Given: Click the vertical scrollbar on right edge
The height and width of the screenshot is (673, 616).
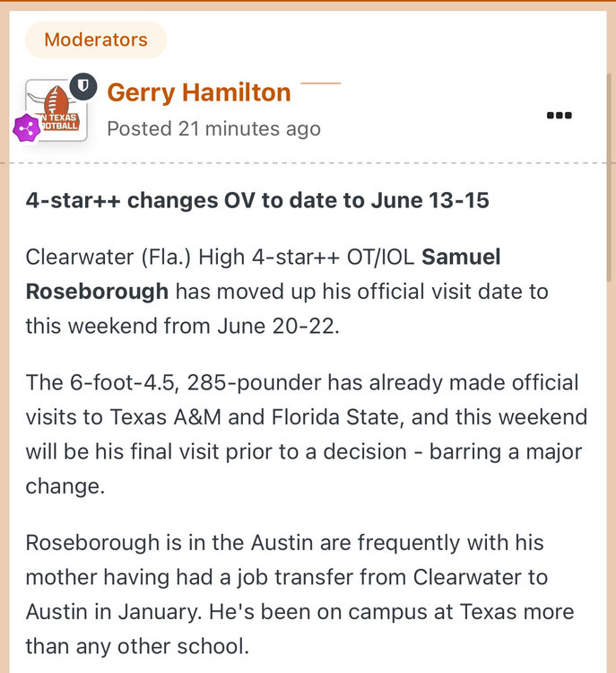Looking at the screenshot, I should pos(610,179).
